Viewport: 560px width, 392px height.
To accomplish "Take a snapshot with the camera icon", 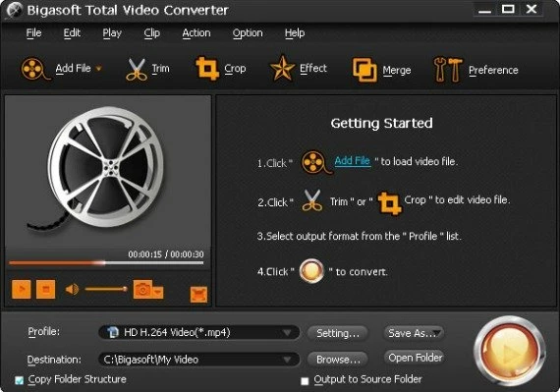I will pos(142,290).
